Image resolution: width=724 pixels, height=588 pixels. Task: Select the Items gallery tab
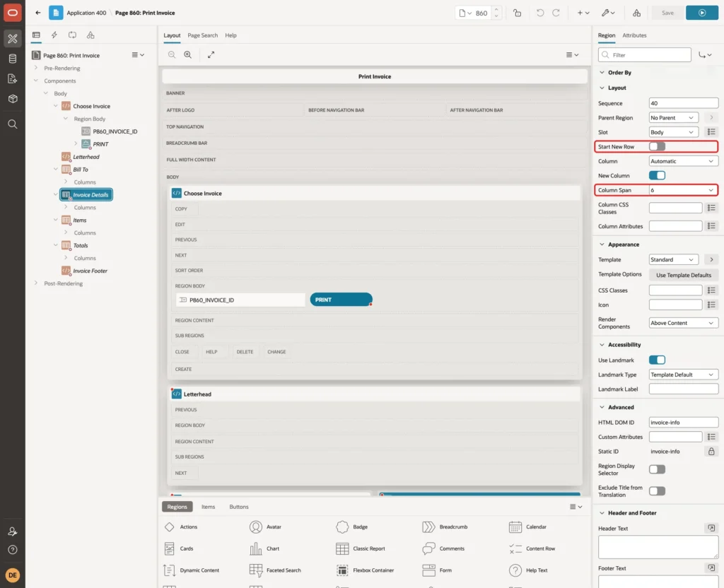[x=209, y=507]
